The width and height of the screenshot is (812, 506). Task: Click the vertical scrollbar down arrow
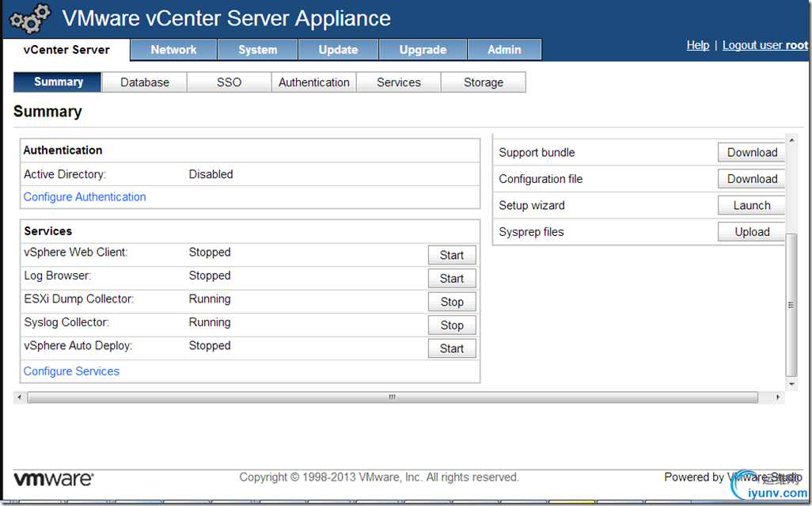tap(791, 384)
